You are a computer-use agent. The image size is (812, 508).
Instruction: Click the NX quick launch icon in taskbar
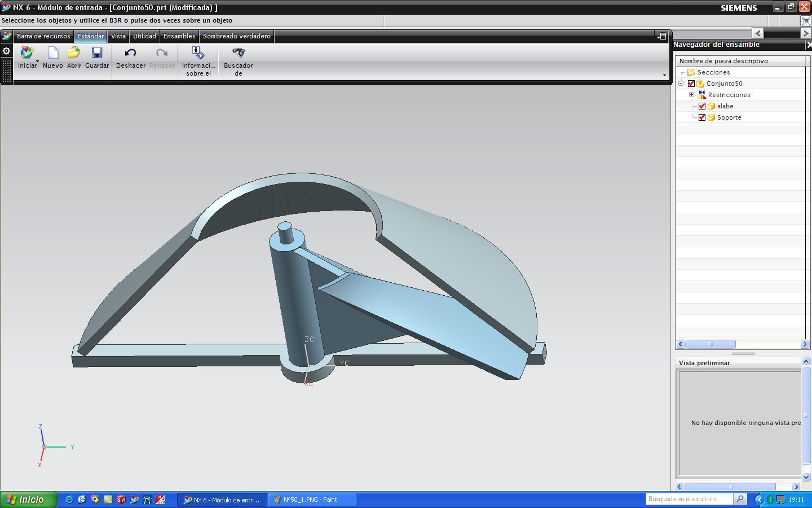click(x=134, y=500)
